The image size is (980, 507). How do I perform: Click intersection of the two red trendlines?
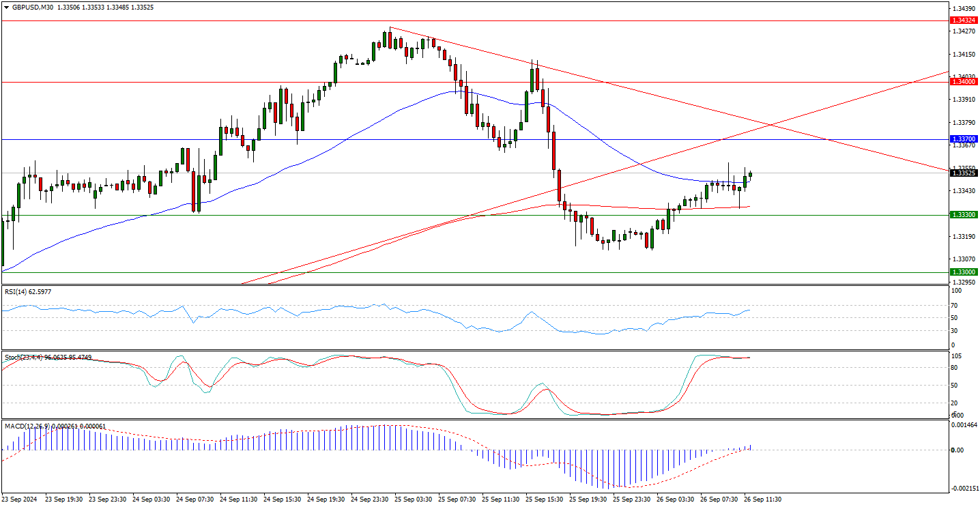pyautogui.click(x=770, y=125)
